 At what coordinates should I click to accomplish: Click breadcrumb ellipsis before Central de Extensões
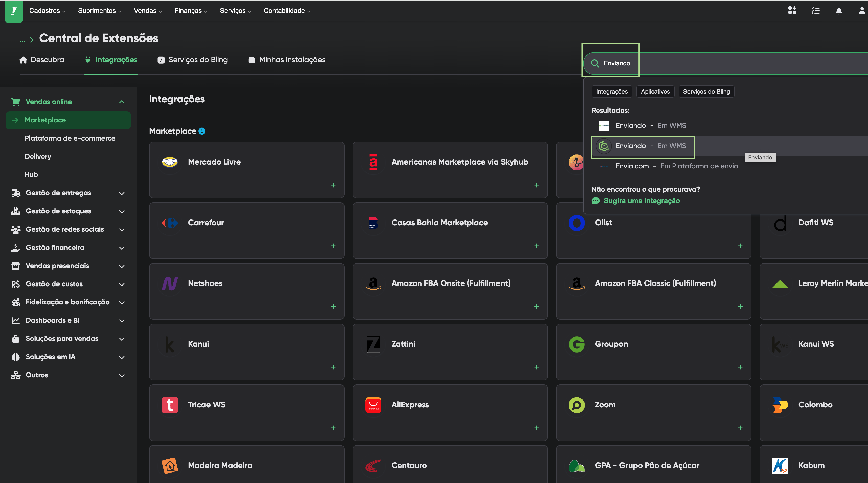pyautogui.click(x=22, y=40)
